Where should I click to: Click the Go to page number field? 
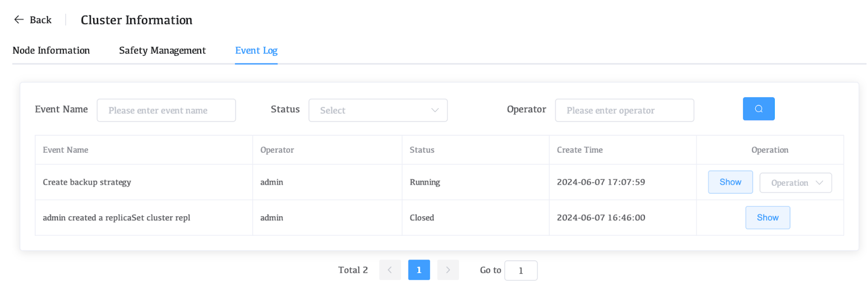click(520, 270)
